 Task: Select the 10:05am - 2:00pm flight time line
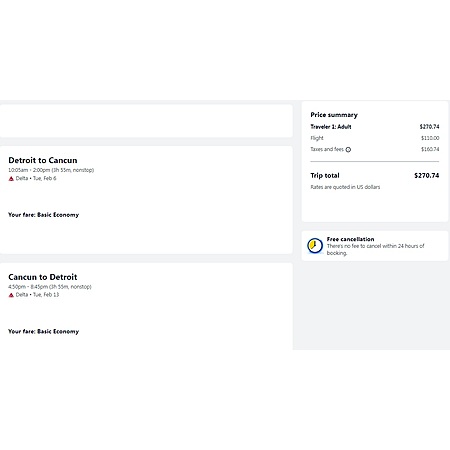(x=51, y=170)
